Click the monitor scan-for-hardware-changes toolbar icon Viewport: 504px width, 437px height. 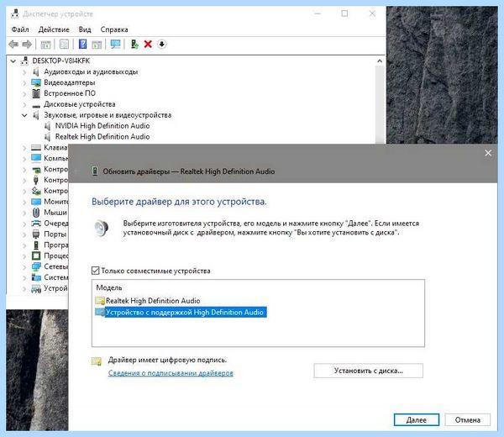tap(115, 44)
